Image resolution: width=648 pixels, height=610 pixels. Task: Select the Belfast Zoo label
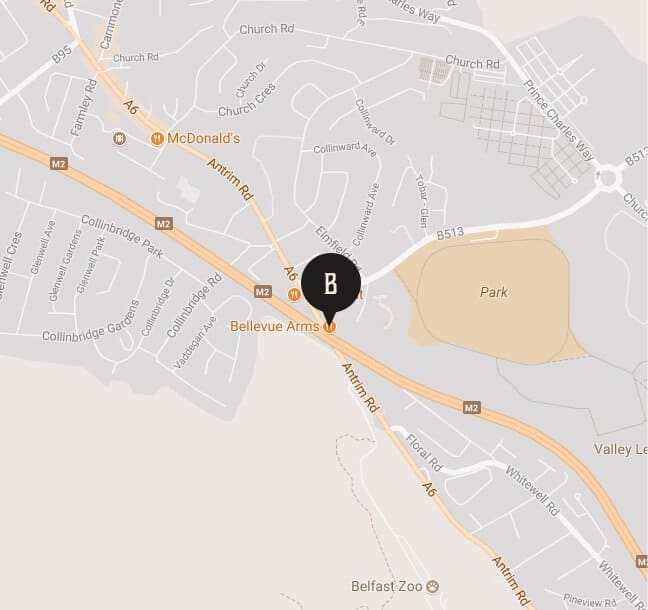387,586
